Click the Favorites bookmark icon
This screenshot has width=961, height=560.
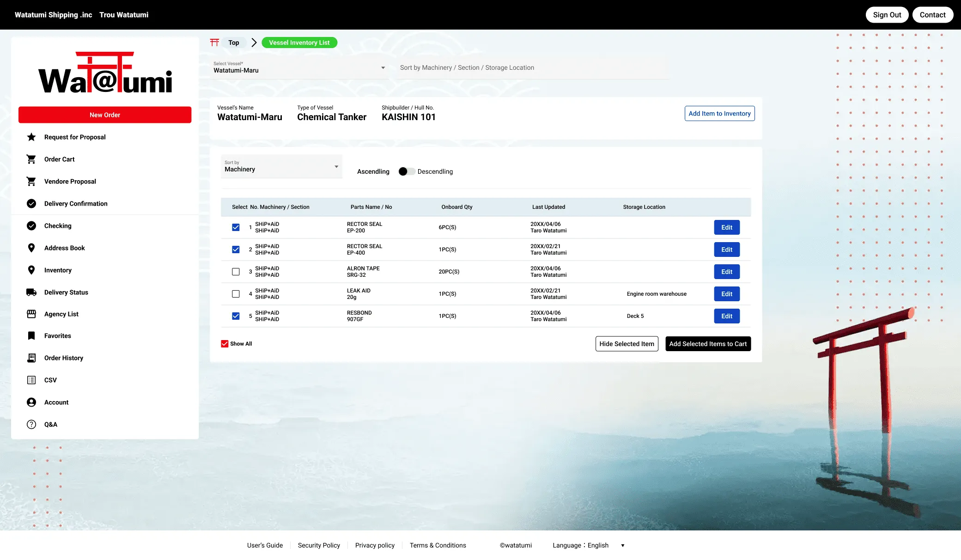pyautogui.click(x=31, y=336)
